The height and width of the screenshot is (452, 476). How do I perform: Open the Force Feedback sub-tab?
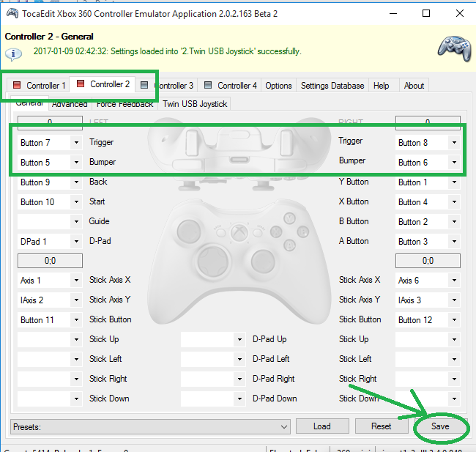[124, 104]
